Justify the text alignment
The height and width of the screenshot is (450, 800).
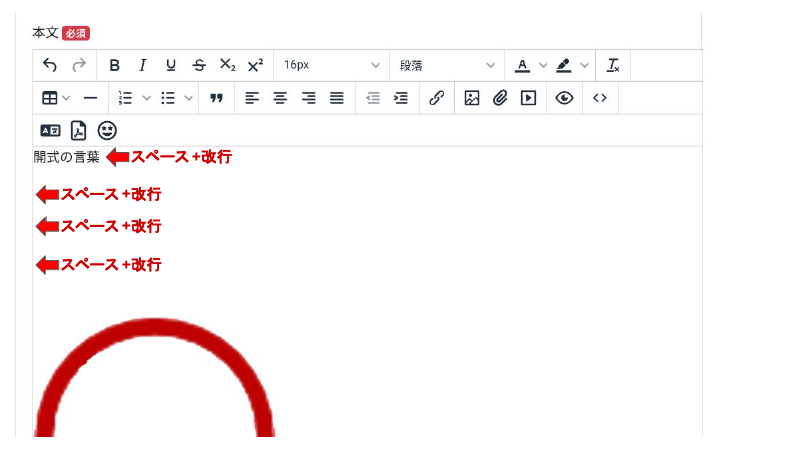coord(337,98)
